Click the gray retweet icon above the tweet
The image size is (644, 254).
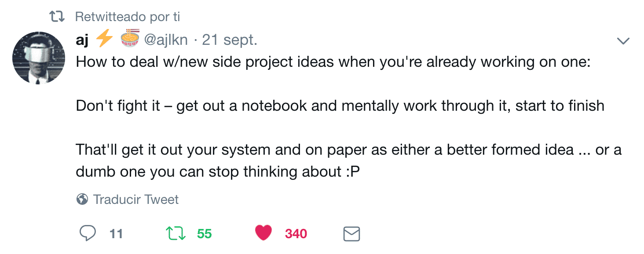(57, 17)
